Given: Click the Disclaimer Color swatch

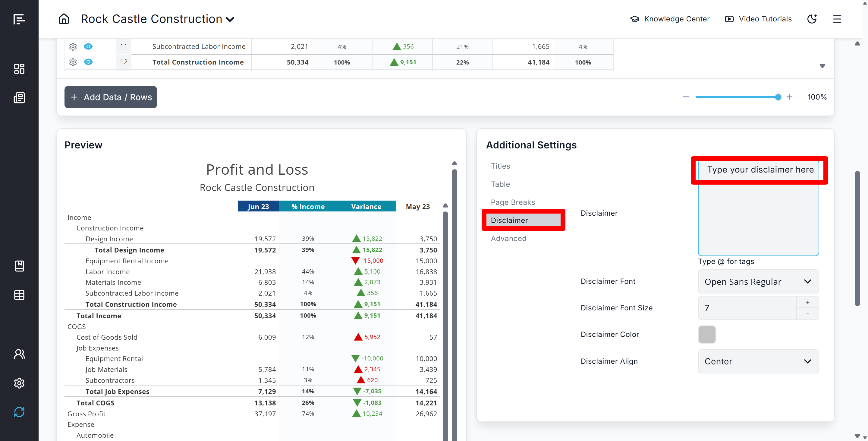Looking at the screenshot, I should point(706,335).
